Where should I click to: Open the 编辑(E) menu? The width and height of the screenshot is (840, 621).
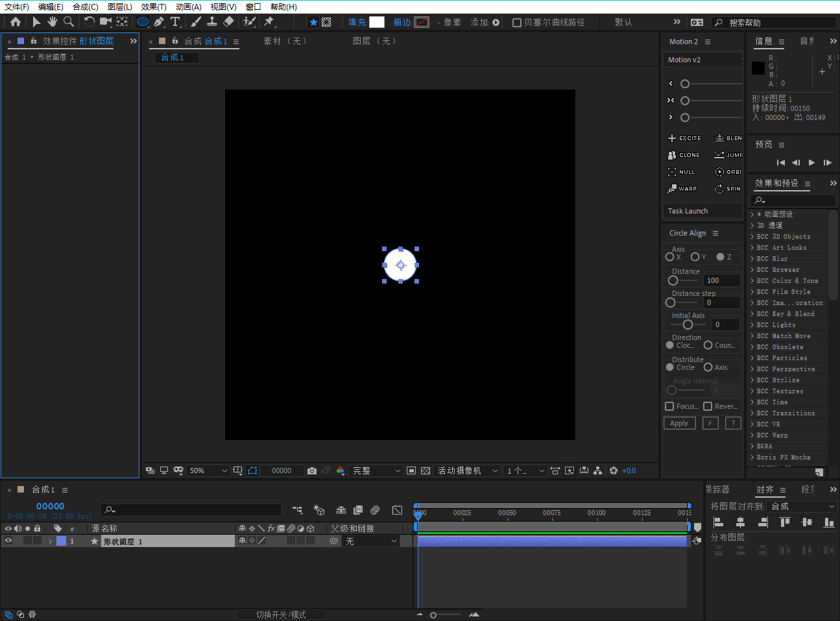[51, 6]
